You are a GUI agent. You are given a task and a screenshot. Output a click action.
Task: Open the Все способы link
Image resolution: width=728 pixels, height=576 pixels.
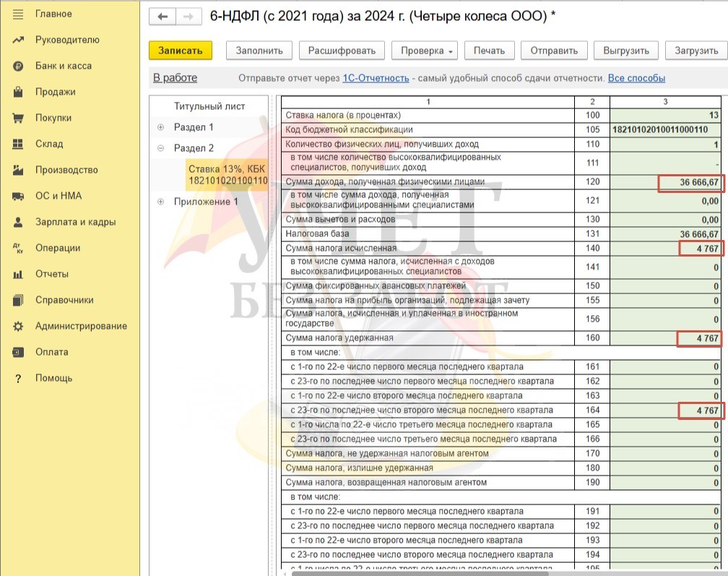(636, 78)
